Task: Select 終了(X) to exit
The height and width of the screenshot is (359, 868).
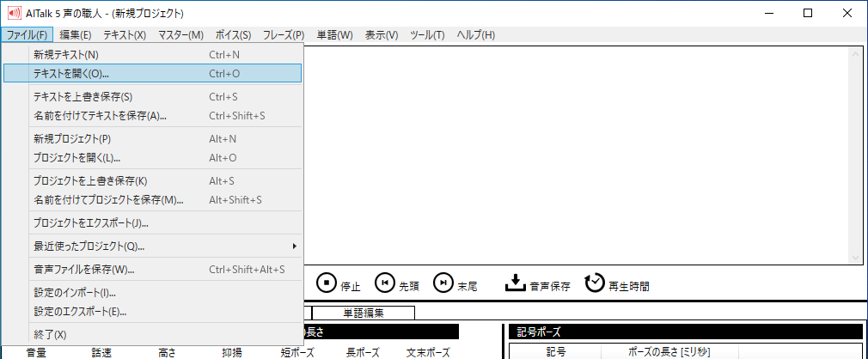Action: click(x=152, y=335)
